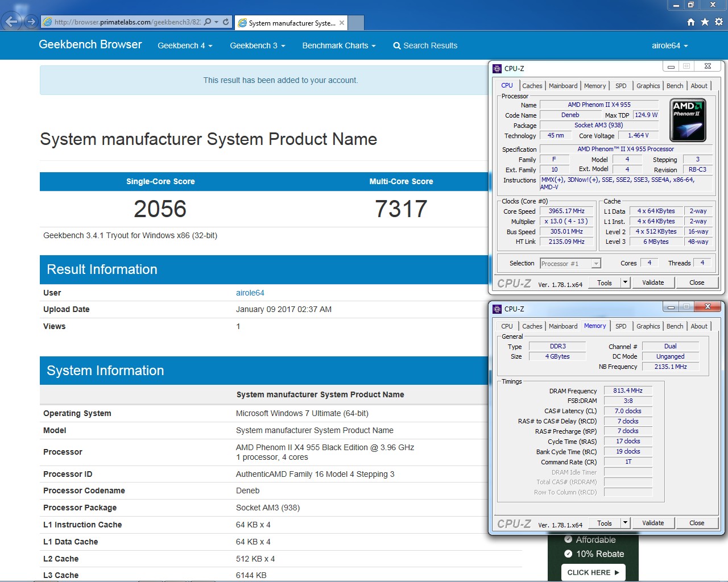The width and height of the screenshot is (728, 582).
Task: Click Tools button in CPU tab window
Action: pos(605,282)
